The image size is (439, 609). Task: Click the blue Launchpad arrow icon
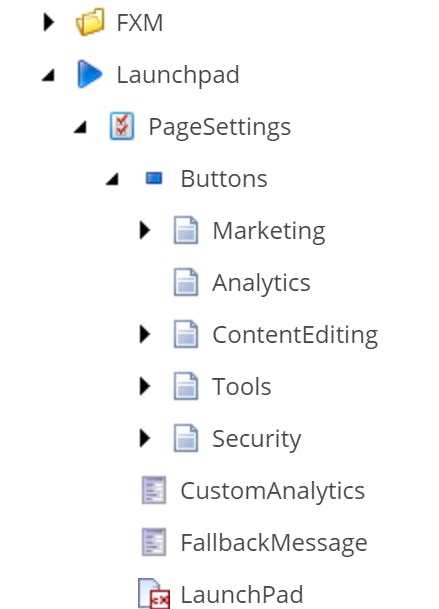coord(90,73)
